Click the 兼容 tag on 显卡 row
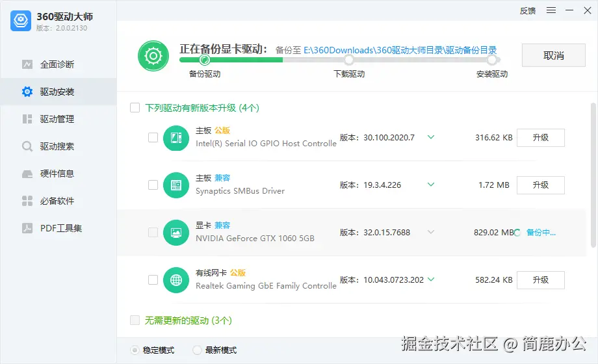 [222, 226]
